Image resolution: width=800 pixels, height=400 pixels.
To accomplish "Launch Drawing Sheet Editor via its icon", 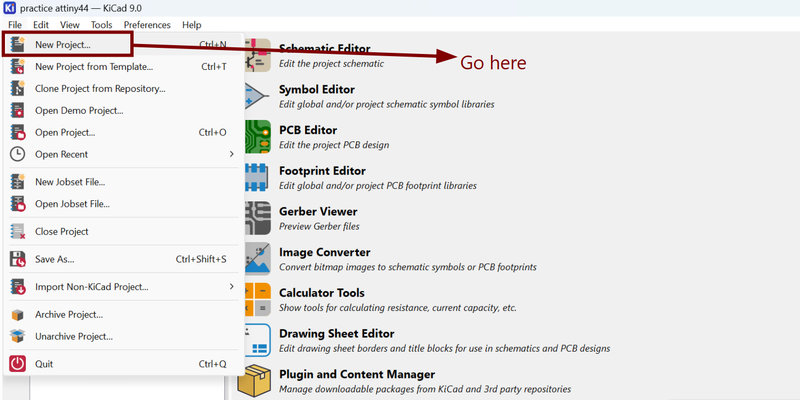I will tap(258, 340).
